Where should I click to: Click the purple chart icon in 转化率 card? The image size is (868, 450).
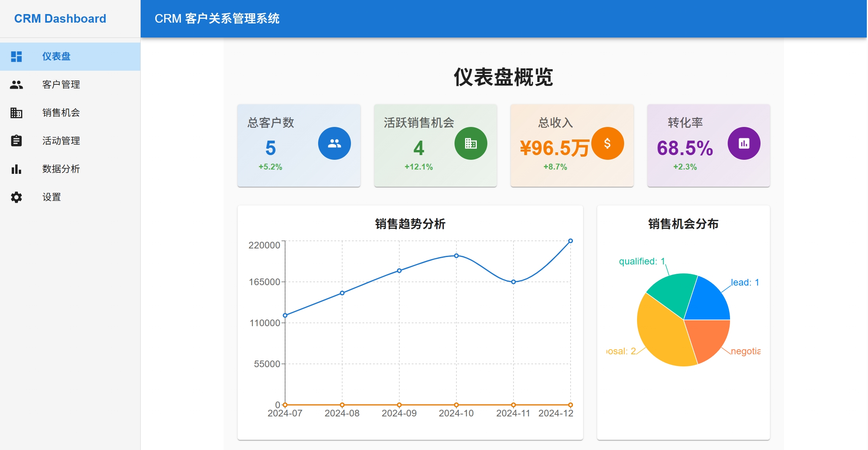coord(744,143)
